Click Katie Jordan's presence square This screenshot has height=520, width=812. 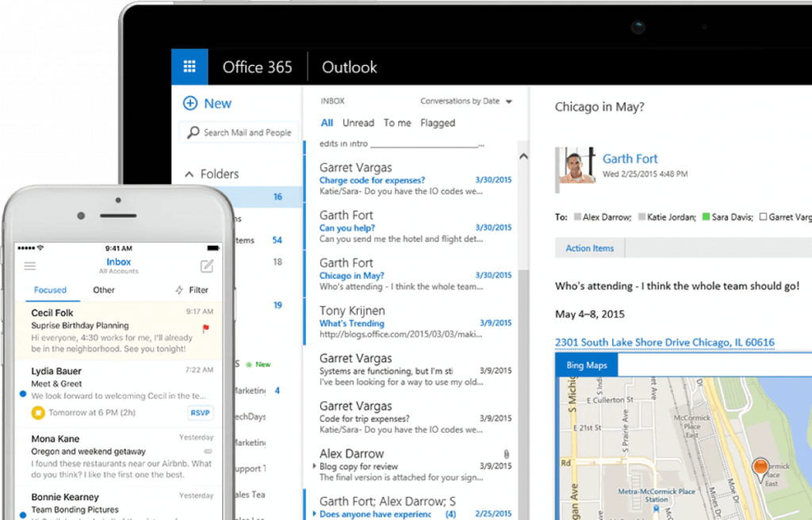click(642, 217)
